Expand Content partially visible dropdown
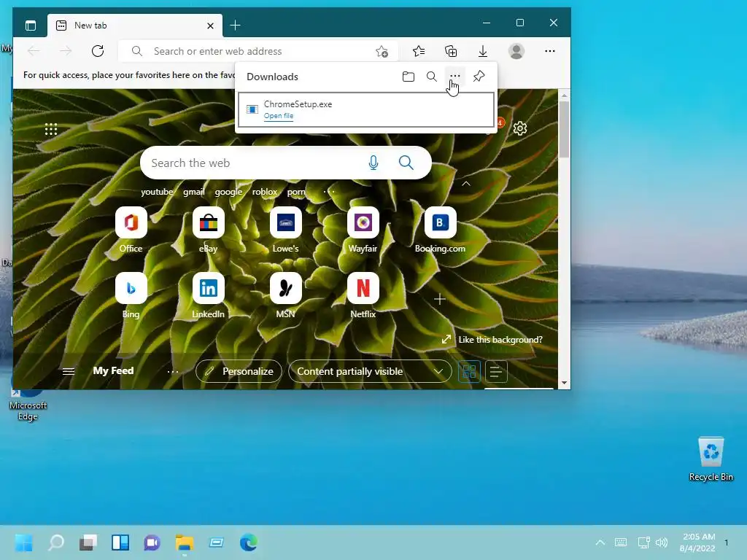 [x=370, y=371]
